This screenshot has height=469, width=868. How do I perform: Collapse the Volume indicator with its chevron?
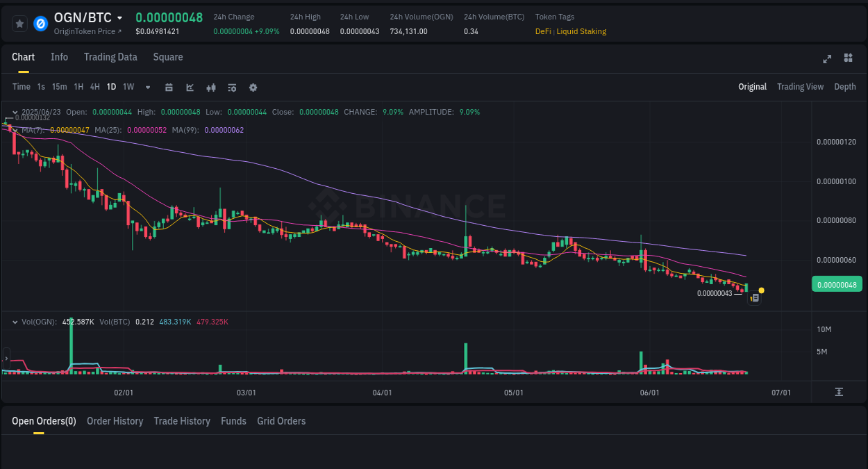pos(15,322)
